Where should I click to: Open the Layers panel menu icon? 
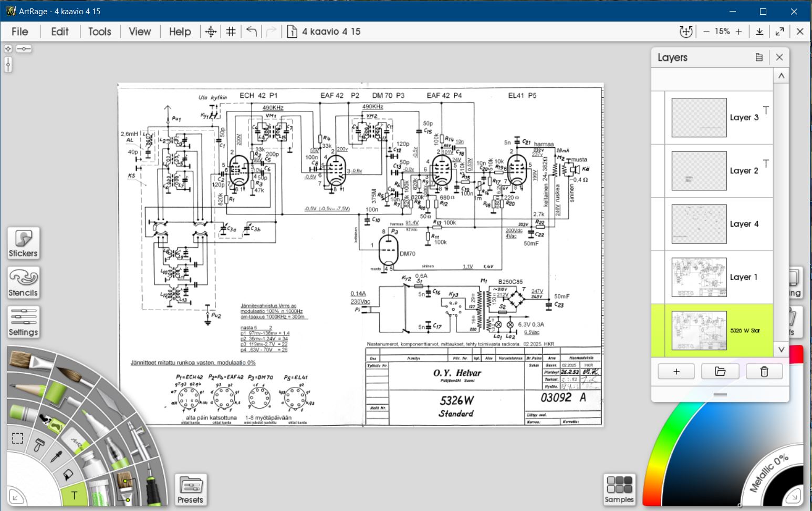click(759, 57)
